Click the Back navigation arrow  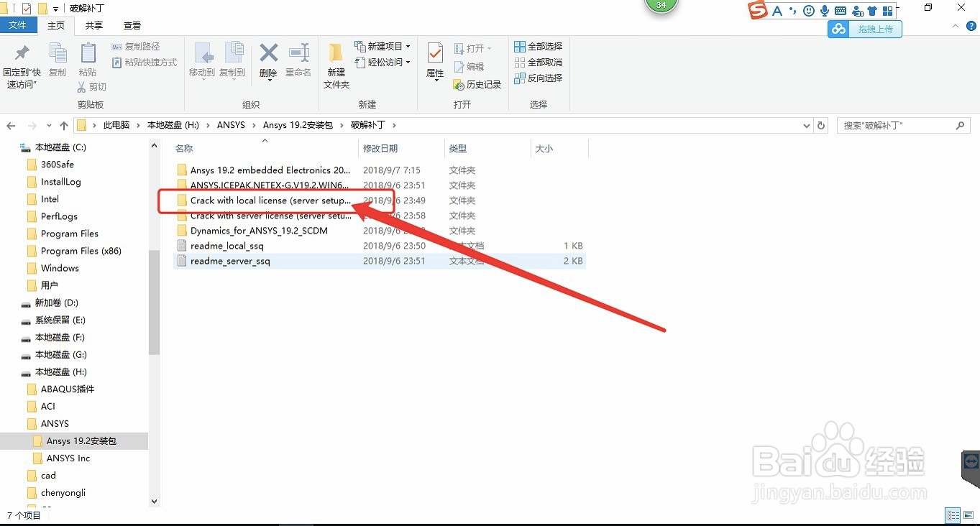11,126
